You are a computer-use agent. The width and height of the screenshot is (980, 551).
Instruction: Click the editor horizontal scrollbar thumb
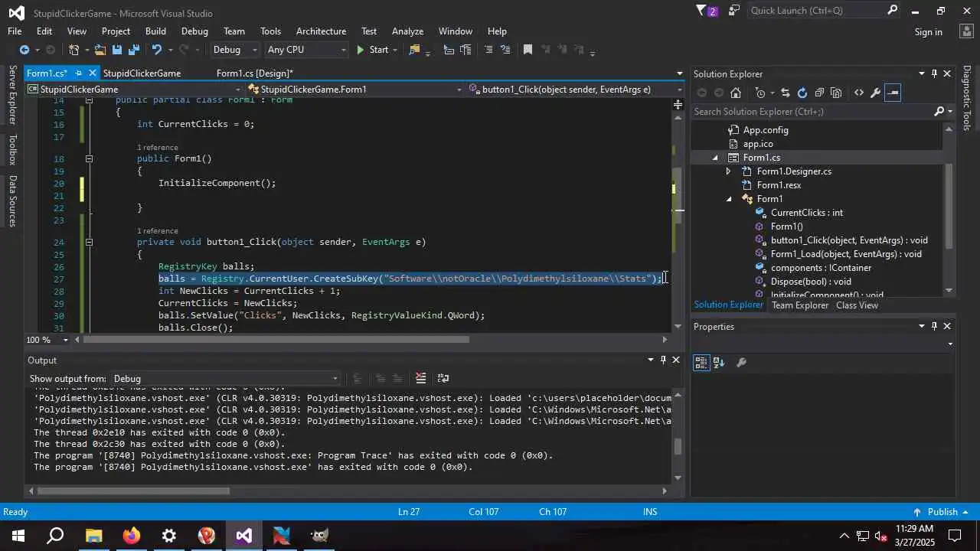pyautogui.click(x=277, y=339)
